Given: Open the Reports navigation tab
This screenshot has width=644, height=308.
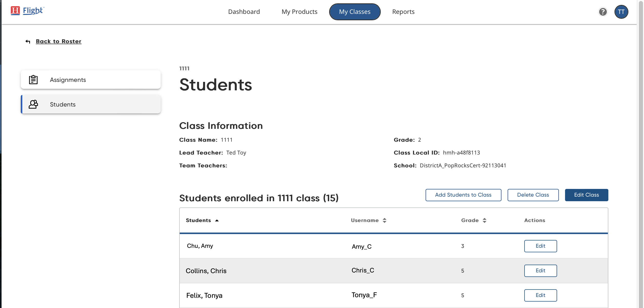Looking at the screenshot, I should click(403, 12).
